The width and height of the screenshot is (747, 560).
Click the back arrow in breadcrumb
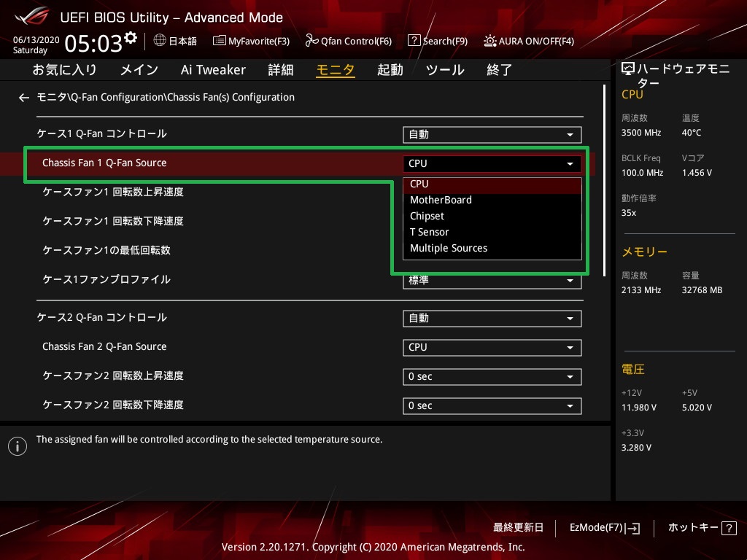[24, 98]
